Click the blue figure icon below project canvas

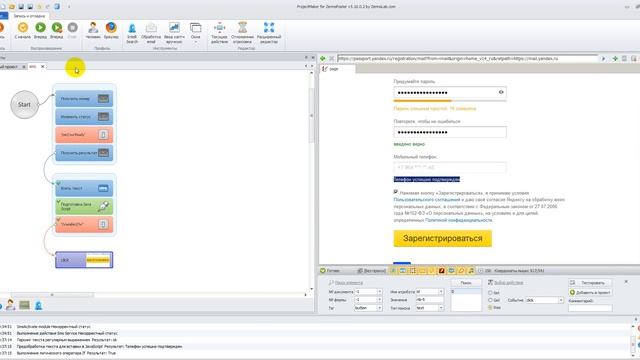tap(38, 305)
